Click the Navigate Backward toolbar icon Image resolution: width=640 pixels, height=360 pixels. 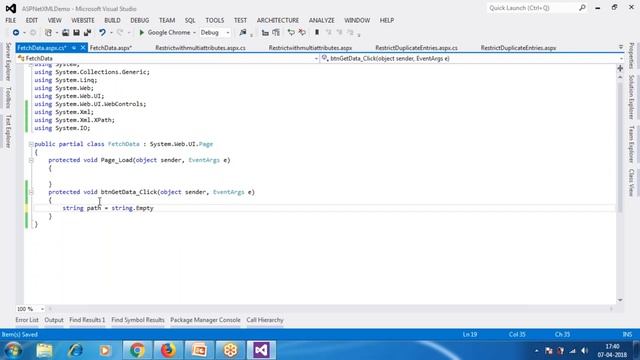coord(16,33)
